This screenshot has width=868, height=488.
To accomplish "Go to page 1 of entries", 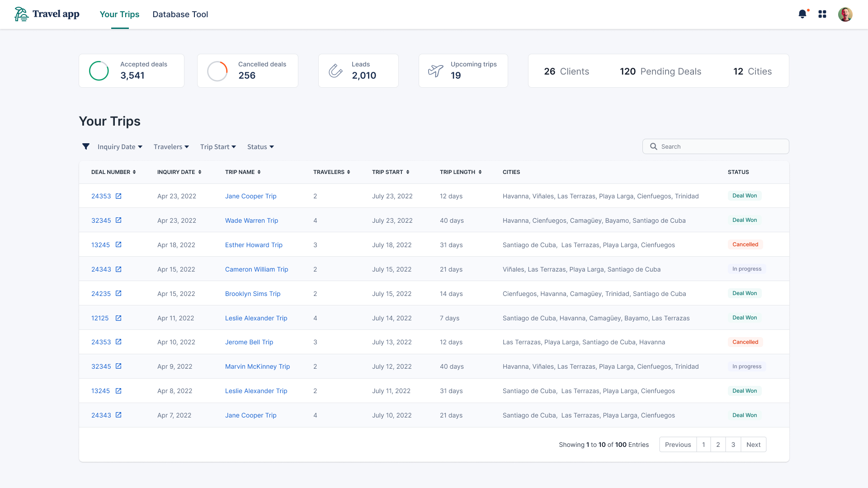I will tap(703, 445).
